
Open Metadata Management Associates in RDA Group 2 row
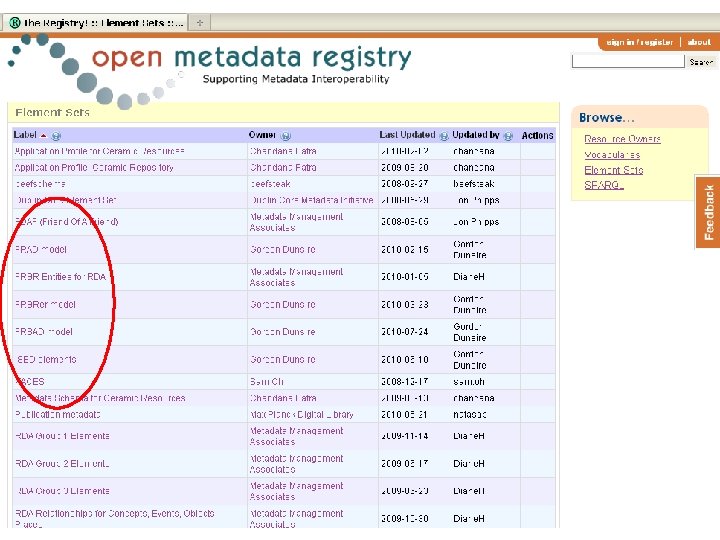[x=296, y=463]
